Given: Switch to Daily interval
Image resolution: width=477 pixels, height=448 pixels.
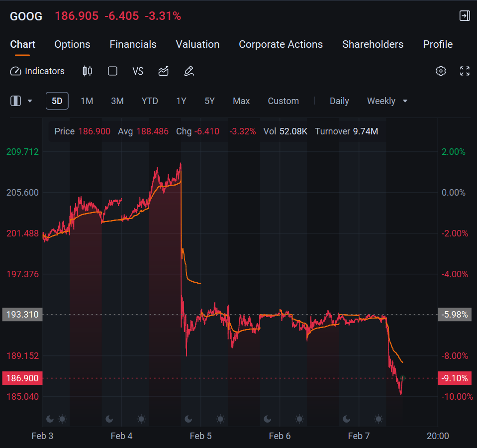Looking at the screenshot, I should 339,101.
